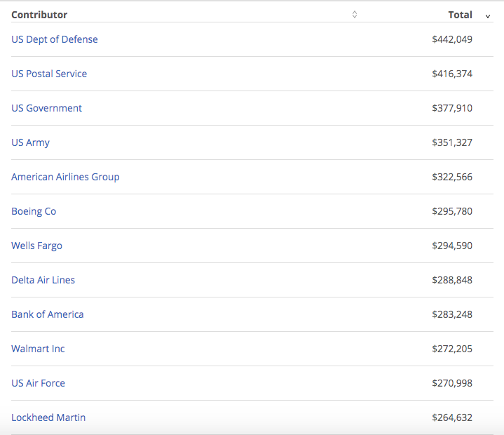Select the $416,374 total value
Image resolution: width=504 pixels, height=435 pixels.
click(x=452, y=74)
